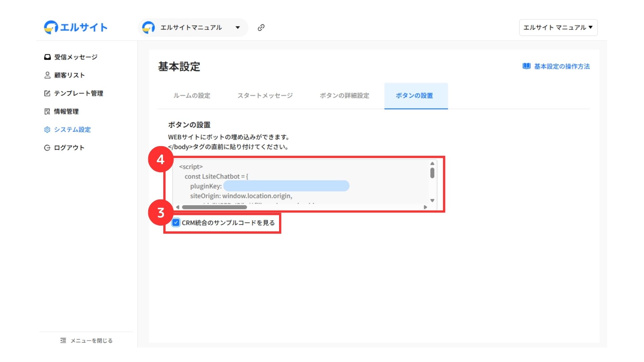Open ボタンの詳細設定 tab
Screen dimensions: 644x362
tap(344, 96)
